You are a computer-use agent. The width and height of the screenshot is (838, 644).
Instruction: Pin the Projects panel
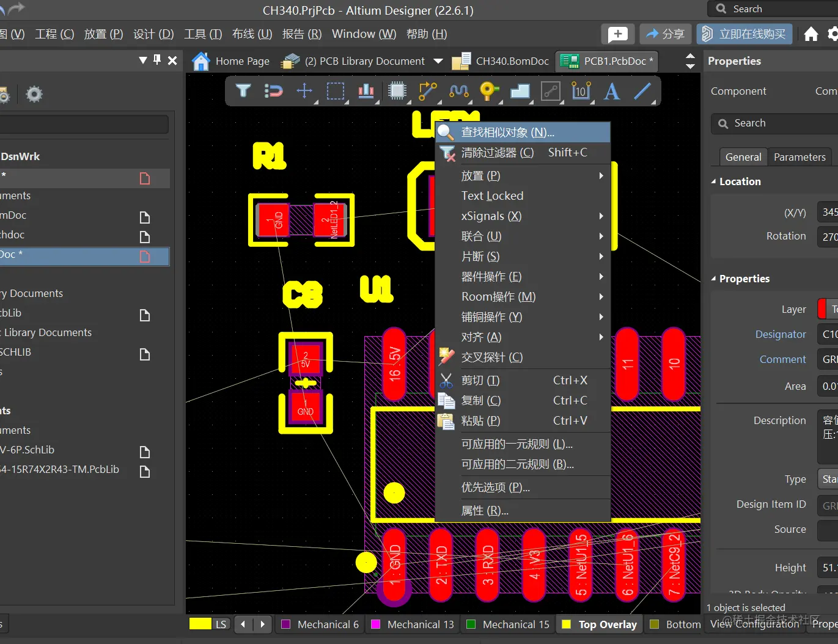click(157, 60)
